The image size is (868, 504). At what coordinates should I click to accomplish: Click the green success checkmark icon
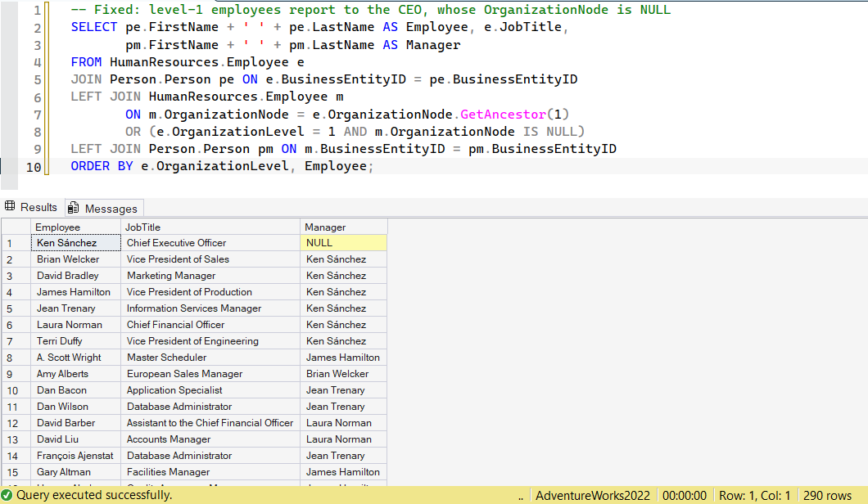coord(7,495)
